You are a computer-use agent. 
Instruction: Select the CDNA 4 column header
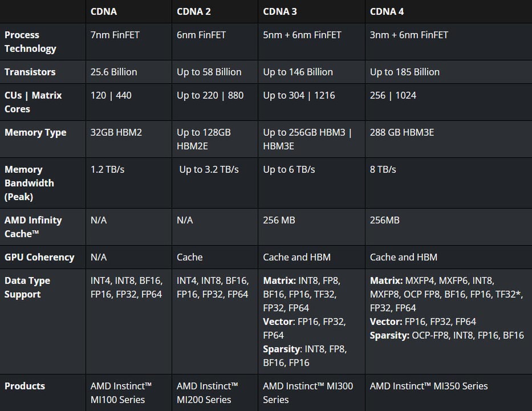click(x=387, y=11)
